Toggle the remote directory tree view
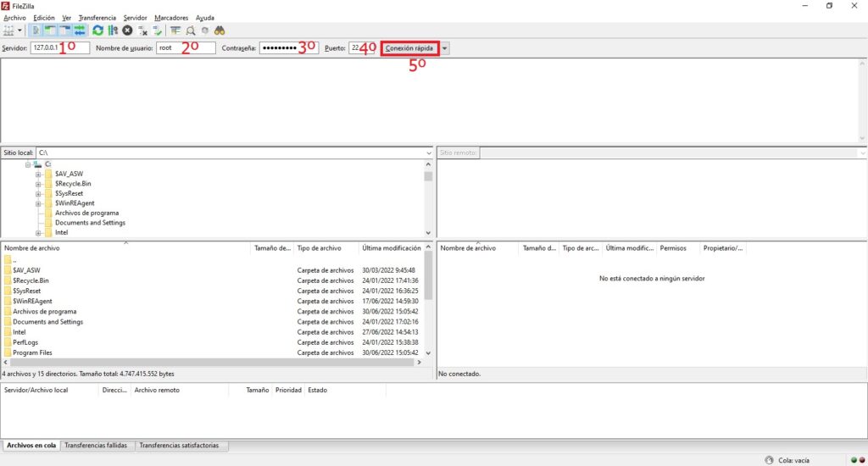This screenshot has height=466, width=868. pyautogui.click(x=64, y=31)
